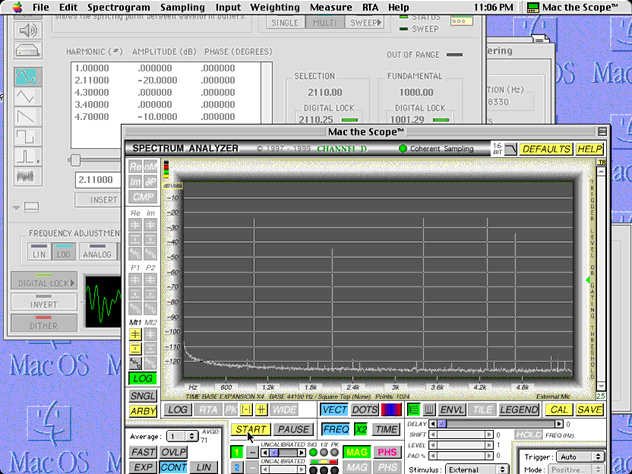632x474 pixels.
Task: Toggle the INVERT option
Action: coord(44,302)
